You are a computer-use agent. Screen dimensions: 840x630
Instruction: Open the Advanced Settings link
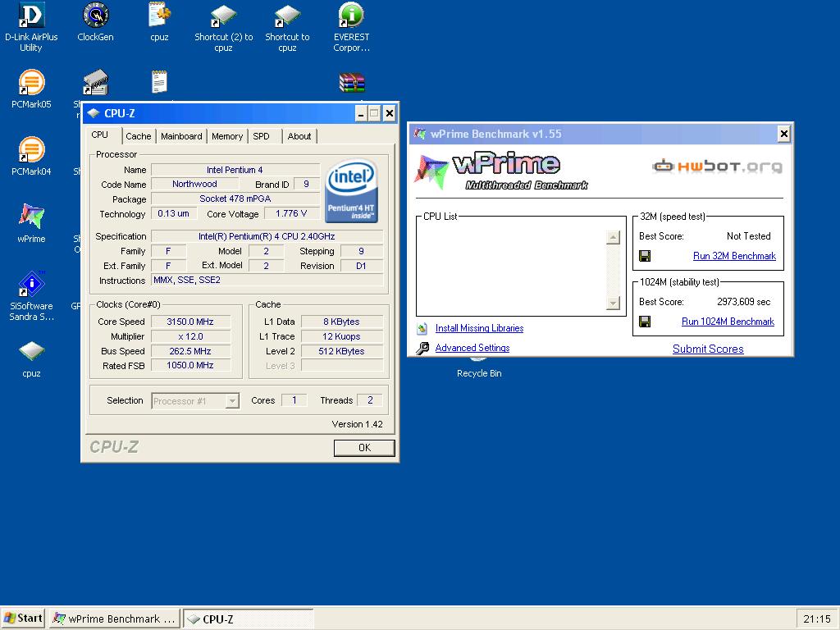click(472, 348)
